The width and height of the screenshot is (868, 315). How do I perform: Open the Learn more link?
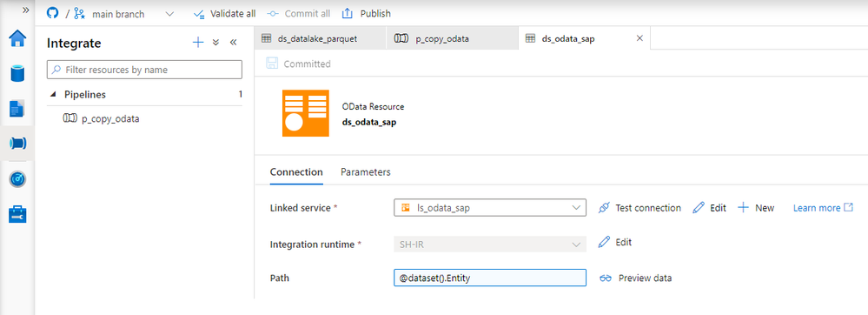click(823, 208)
